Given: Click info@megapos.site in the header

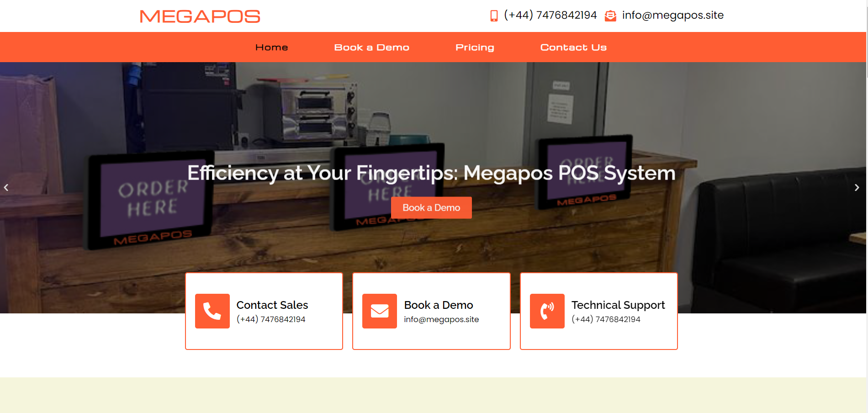Looking at the screenshot, I should [x=673, y=15].
